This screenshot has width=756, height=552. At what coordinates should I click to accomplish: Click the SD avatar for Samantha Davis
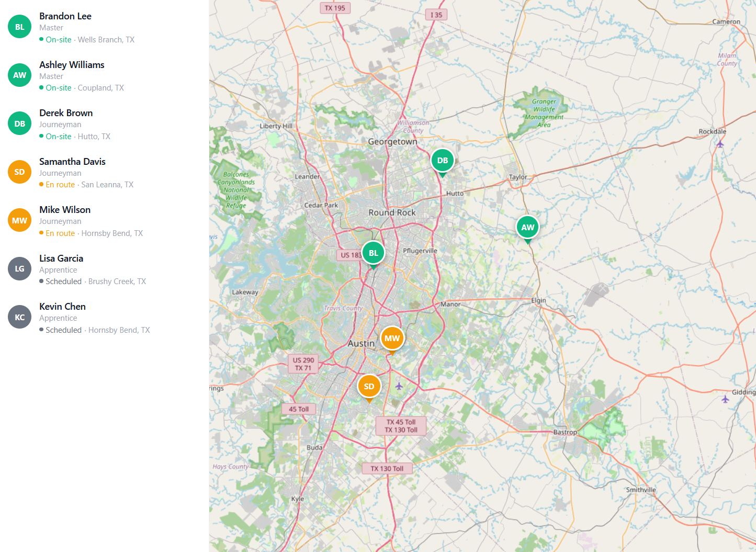pyautogui.click(x=19, y=172)
